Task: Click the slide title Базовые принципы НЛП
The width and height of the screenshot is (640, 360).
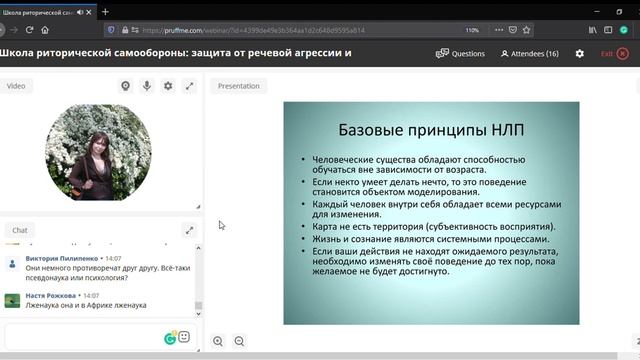Action: (x=431, y=130)
